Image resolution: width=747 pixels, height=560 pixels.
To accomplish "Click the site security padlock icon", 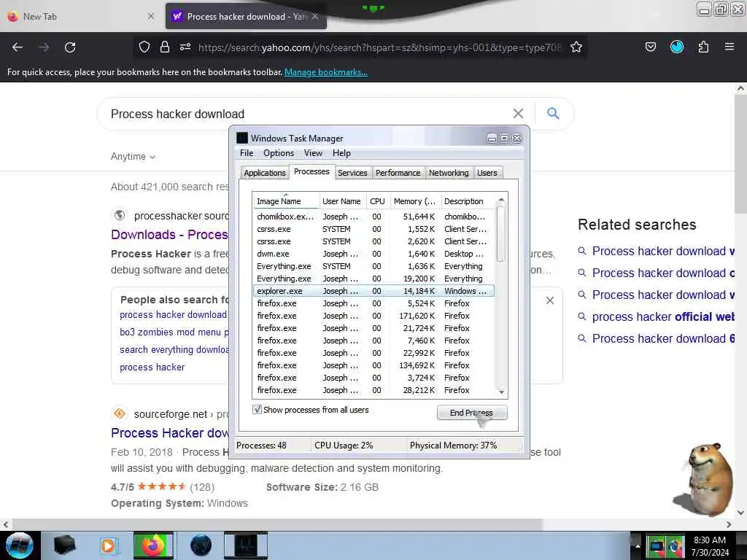I will click(165, 47).
